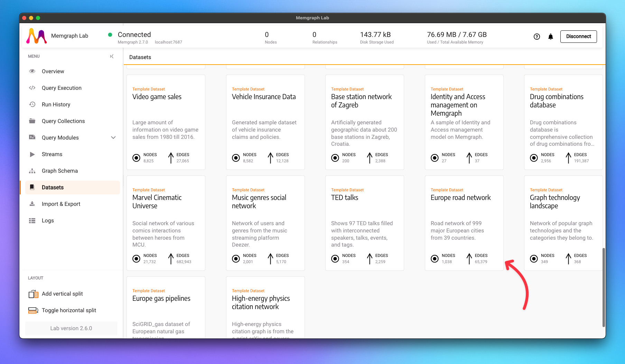The width and height of the screenshot is (625, 364).
Task: Click the datasets vertical scrollbar
Action: pyautogui.click(x=604, y=287)
